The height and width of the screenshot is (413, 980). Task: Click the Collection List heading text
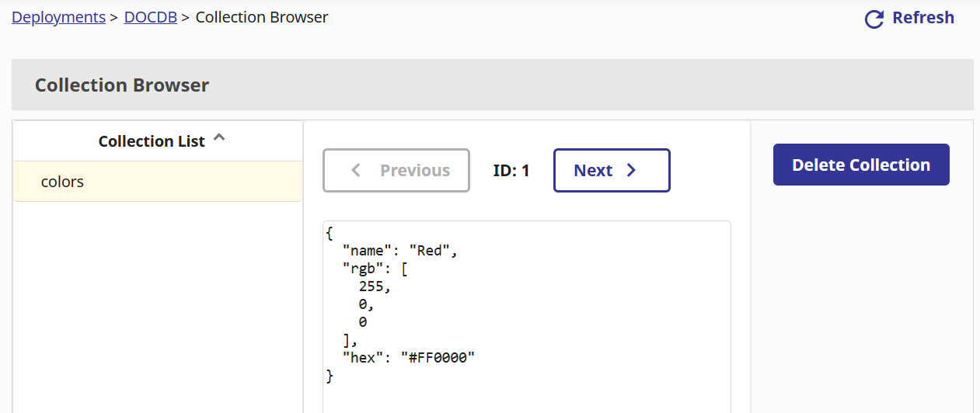pos(152,141)
